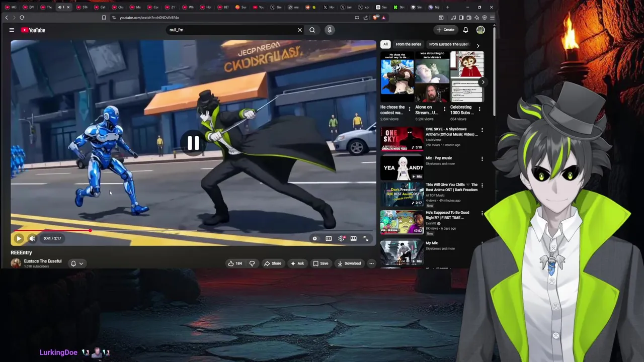Open Alone on Stream video thumbnail
The width and height of the screenshot is (644, 362).
click(432, 76)
